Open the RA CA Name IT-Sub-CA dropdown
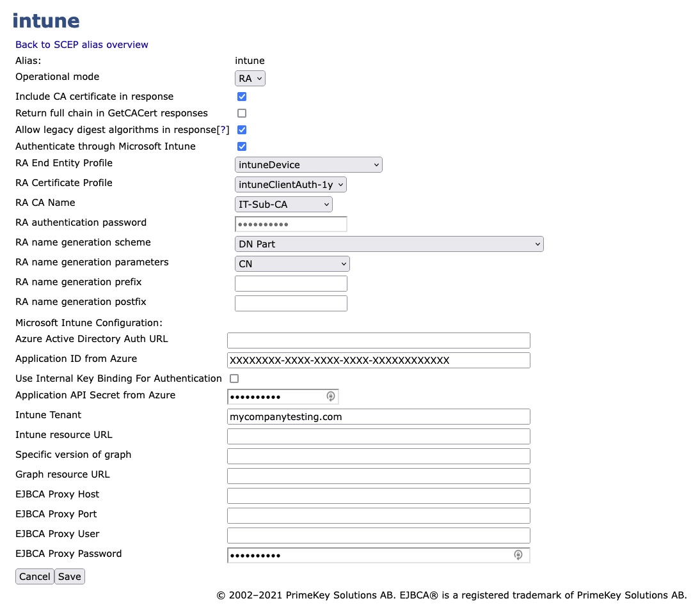 (283, 204)
